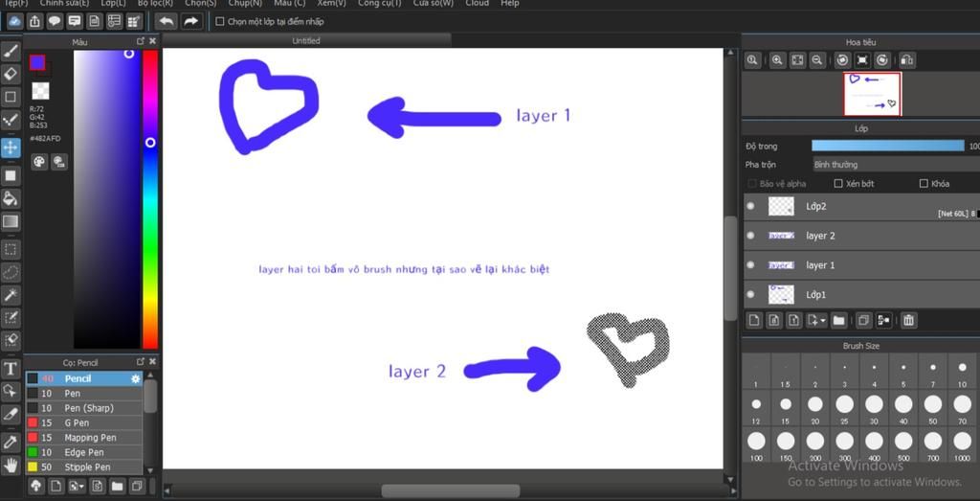Click the transparent color swatch
The height and width of the screenshot is (501, 980).
tap(40, 91)
